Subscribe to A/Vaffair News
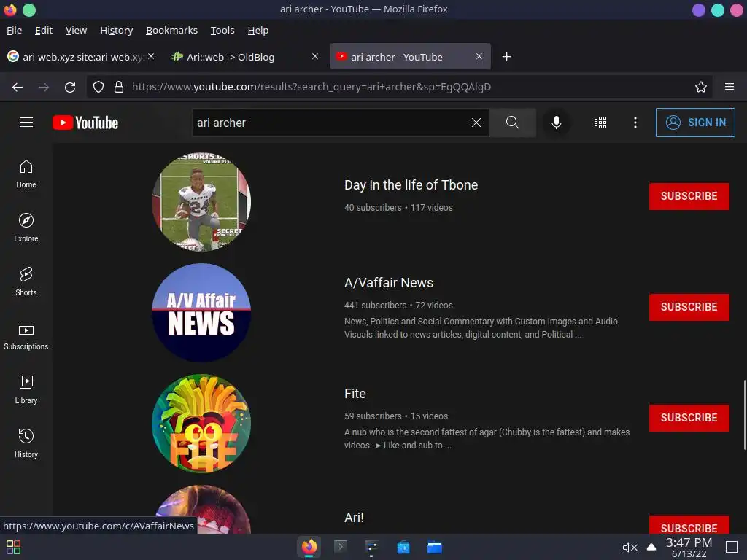 (689, 307)
